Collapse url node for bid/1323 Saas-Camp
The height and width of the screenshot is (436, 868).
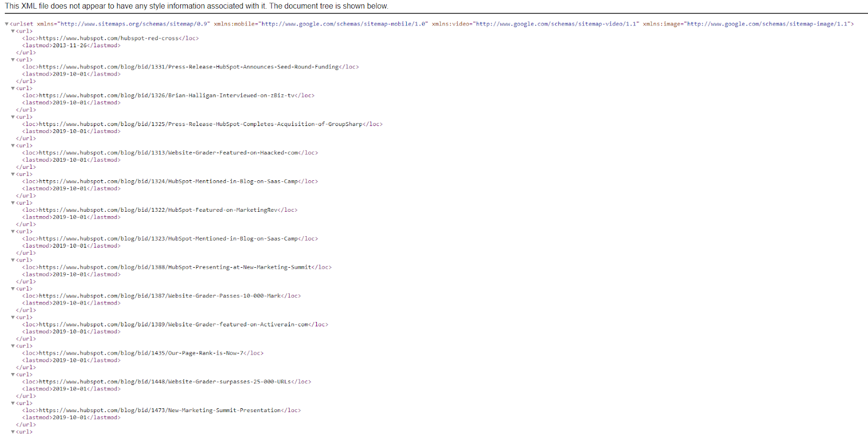pyautogui.click(x=13, y=231)
